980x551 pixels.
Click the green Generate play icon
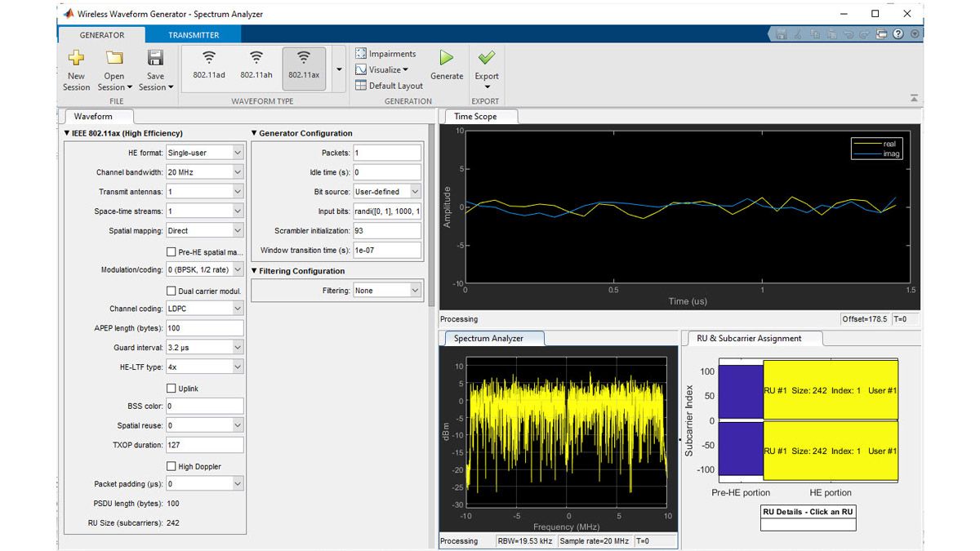coord(446,58)
